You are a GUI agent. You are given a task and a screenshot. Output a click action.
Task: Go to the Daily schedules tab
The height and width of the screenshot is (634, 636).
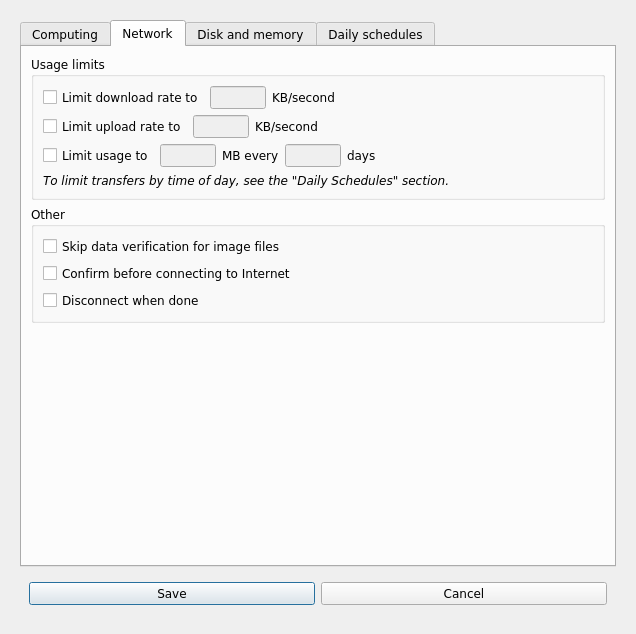pos(375,34)
